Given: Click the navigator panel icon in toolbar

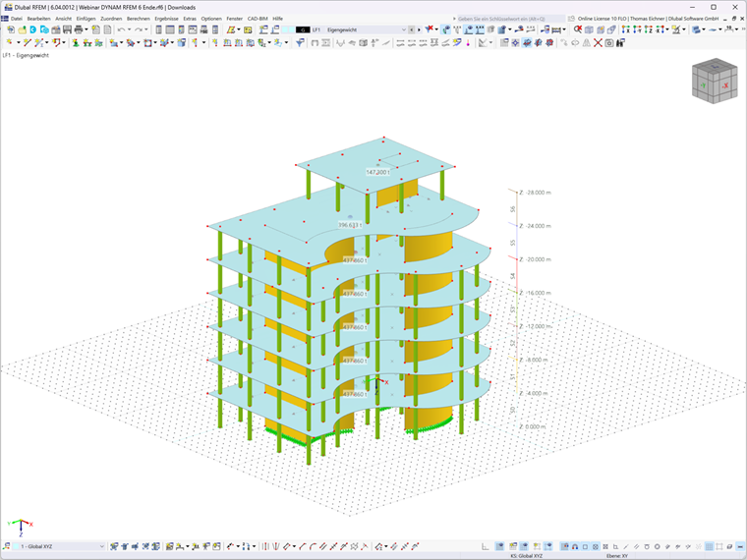Looking at the screenshot, I should pos(158,29).
